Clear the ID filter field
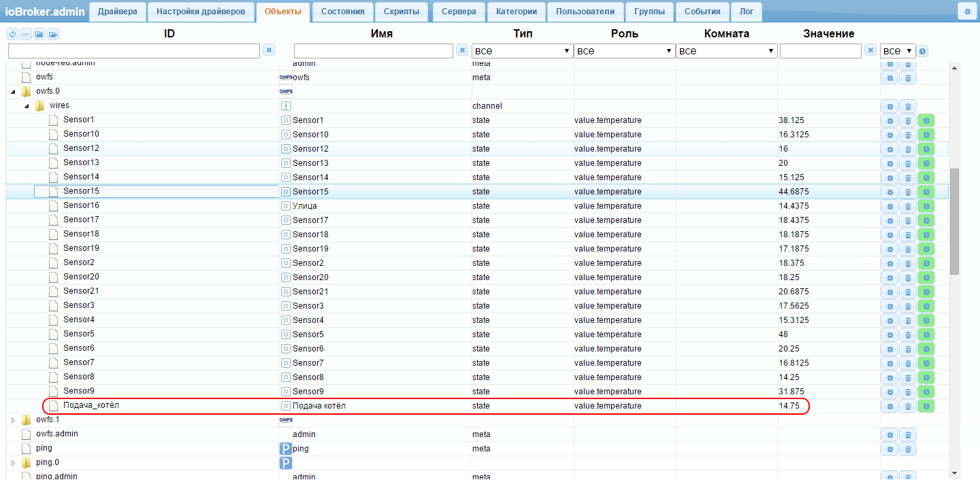The width and height of the screenshot is (980, 497). coord(269,50)
